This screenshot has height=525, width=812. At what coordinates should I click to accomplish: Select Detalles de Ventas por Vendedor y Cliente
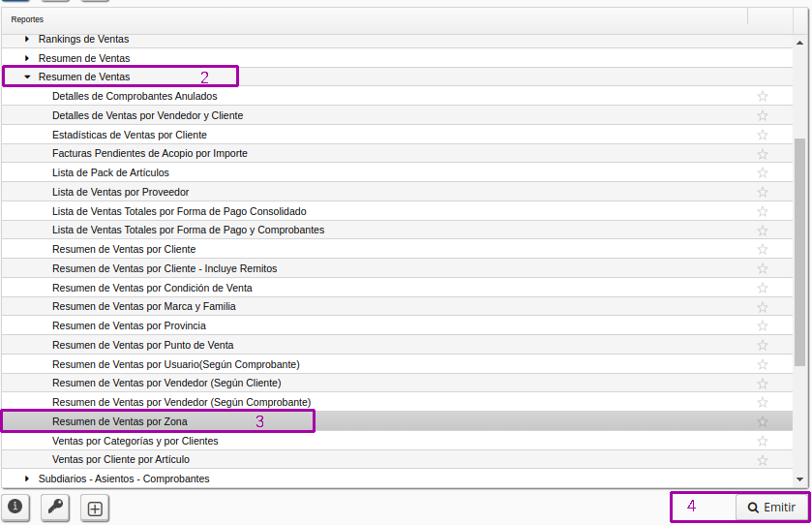tap(397, 115)
